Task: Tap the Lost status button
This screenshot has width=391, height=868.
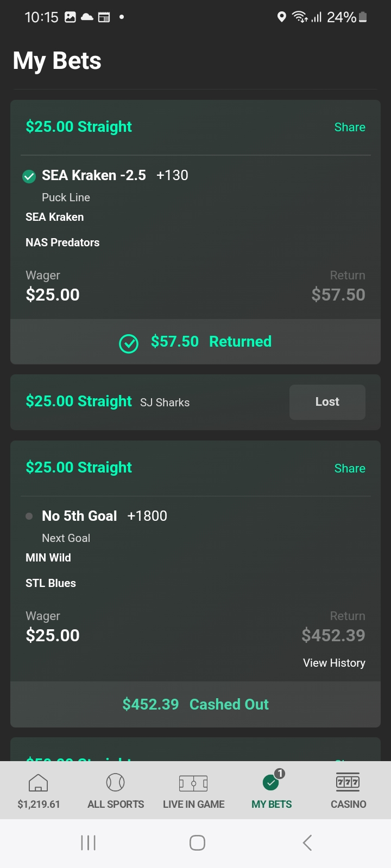Action: tap(327, 402)
